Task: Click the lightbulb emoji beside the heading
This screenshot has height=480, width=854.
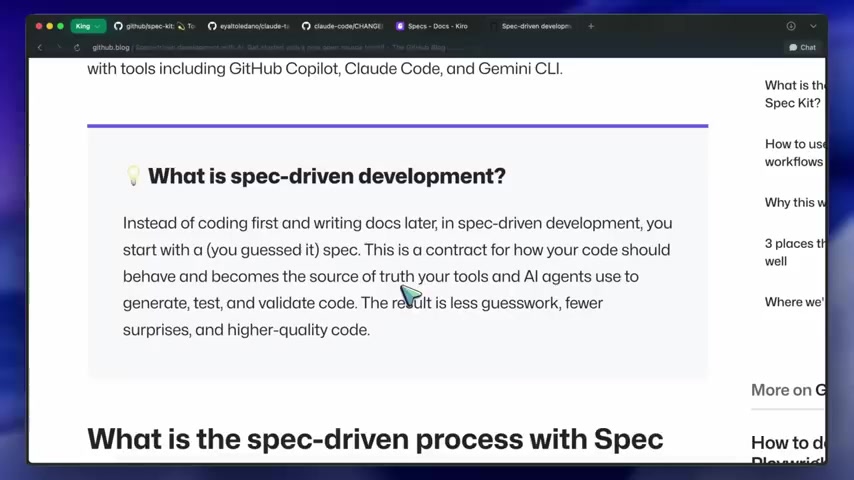Action: click(x=133, y=176)
